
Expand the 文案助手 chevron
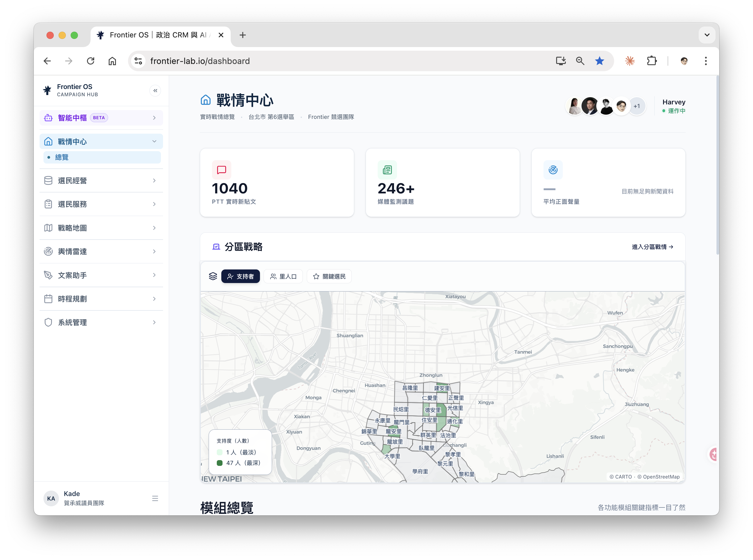[154, 275]
